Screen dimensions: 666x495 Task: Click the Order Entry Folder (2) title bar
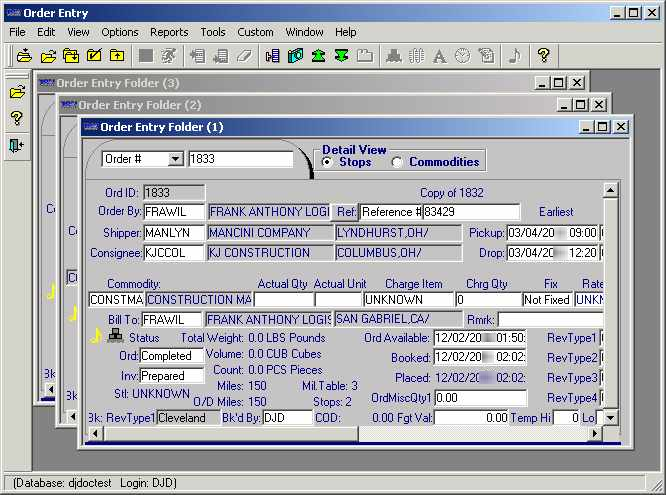(x=300, y=105)
